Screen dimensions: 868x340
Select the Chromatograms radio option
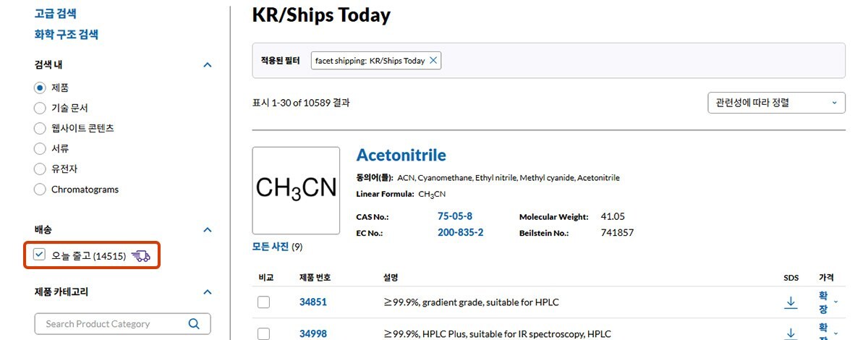pos(40,190)
